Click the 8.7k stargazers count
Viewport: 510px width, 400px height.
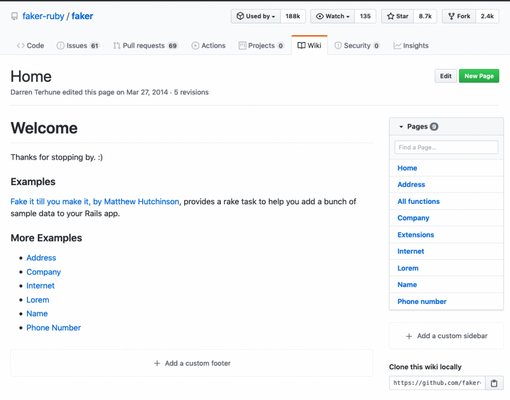(x=425, y=16)
